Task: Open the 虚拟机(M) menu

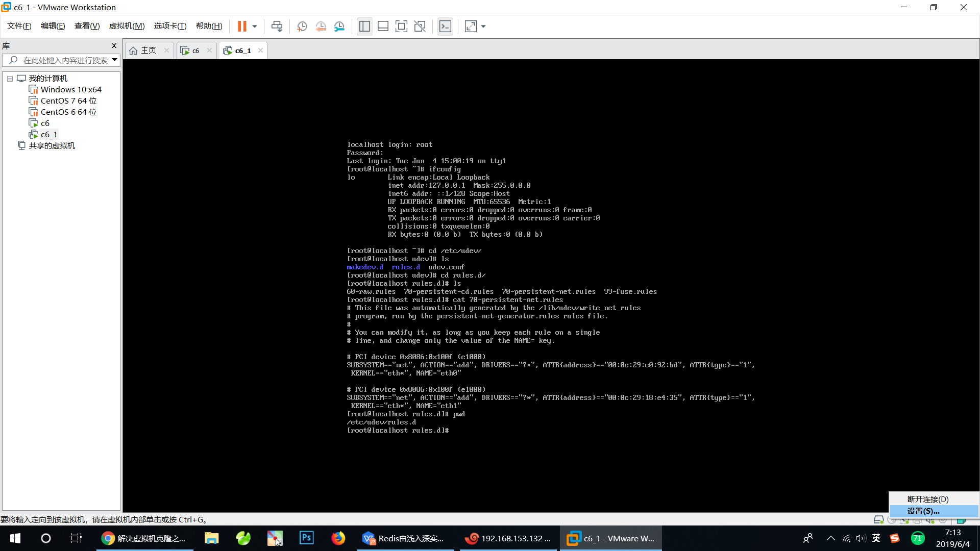Action: 127,26
